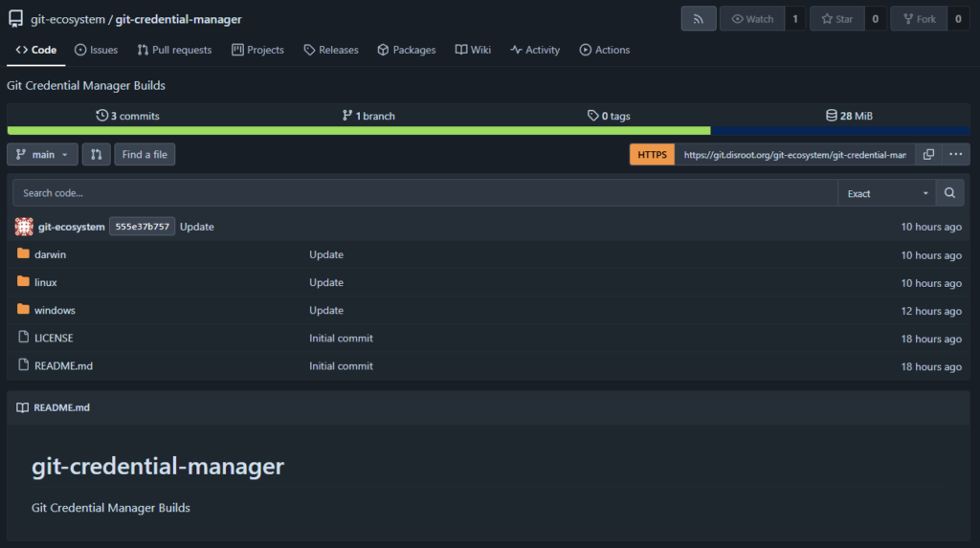
Task: Open the stargazers count next to Star
Action: coord(875,19)
